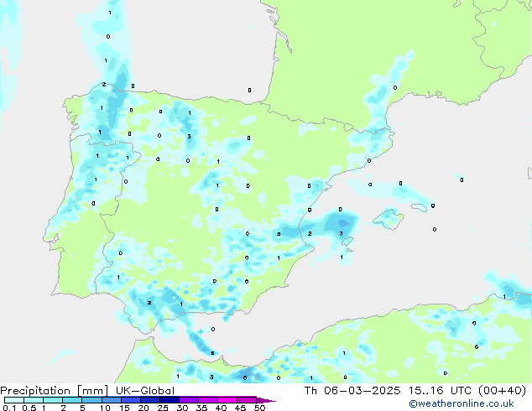This screenshot has width=532, height=411.
Task: Pick the 0.5–1 mm legend color swatch
Action: pos(34,400)
